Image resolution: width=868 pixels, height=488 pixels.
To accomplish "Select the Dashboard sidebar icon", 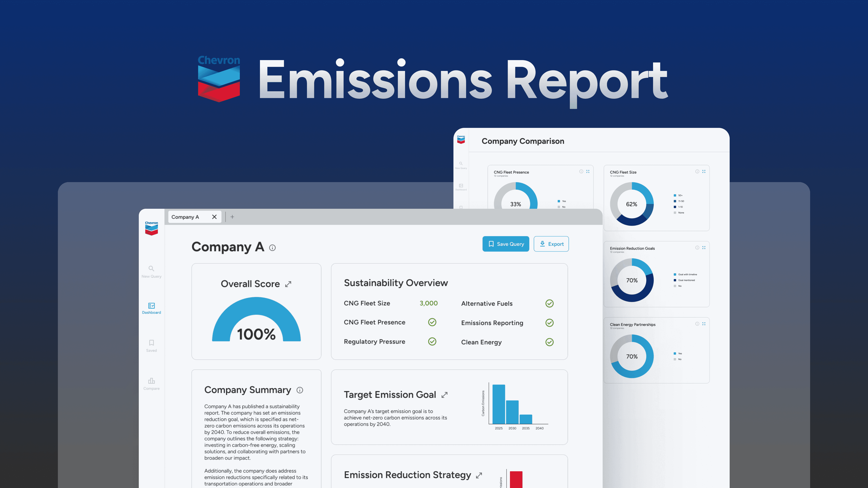I will pos(151,306).
